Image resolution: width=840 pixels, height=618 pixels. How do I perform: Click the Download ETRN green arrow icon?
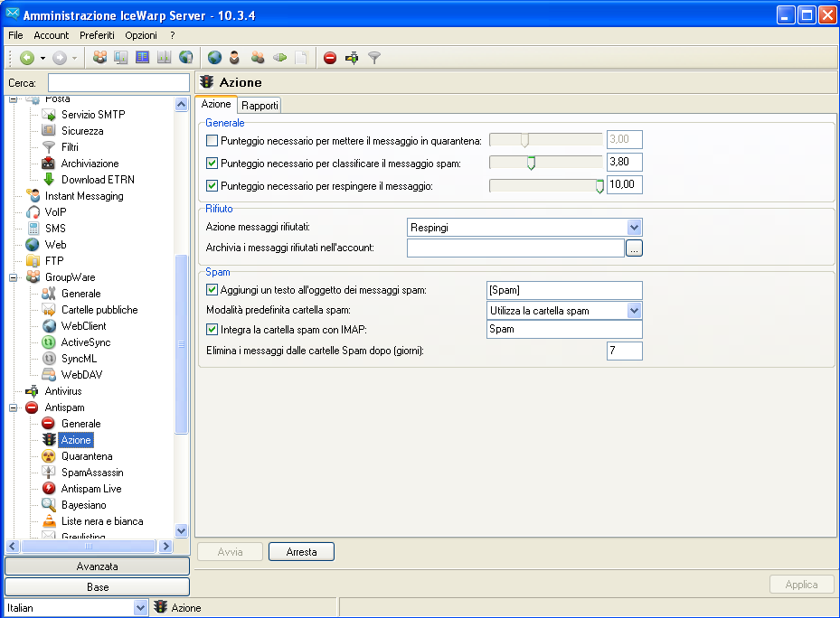tap(49, 180)
